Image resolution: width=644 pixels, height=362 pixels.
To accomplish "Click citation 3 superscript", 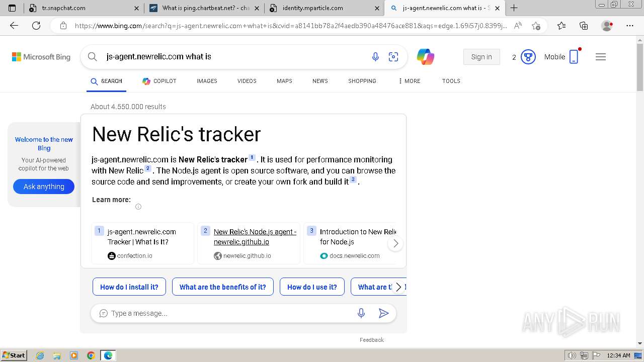I will tap(353, 179).
